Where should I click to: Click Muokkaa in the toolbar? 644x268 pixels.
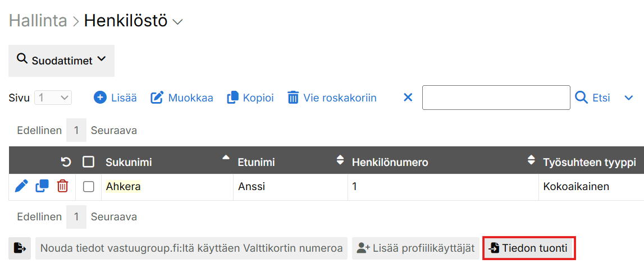pyautogui.click(x=182, y=98)
